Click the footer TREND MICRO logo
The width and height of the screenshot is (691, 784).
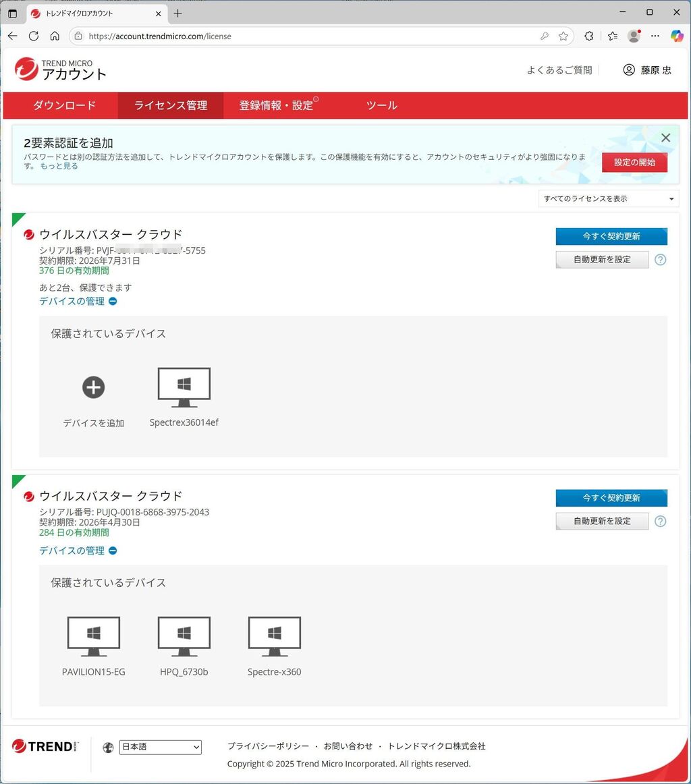(45, 746)
